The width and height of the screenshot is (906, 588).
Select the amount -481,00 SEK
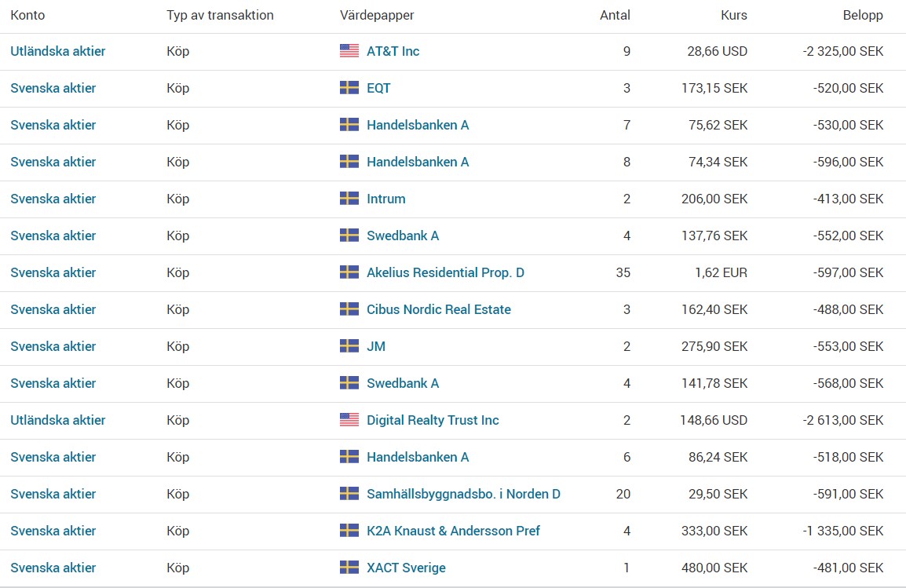click(848, 568)
